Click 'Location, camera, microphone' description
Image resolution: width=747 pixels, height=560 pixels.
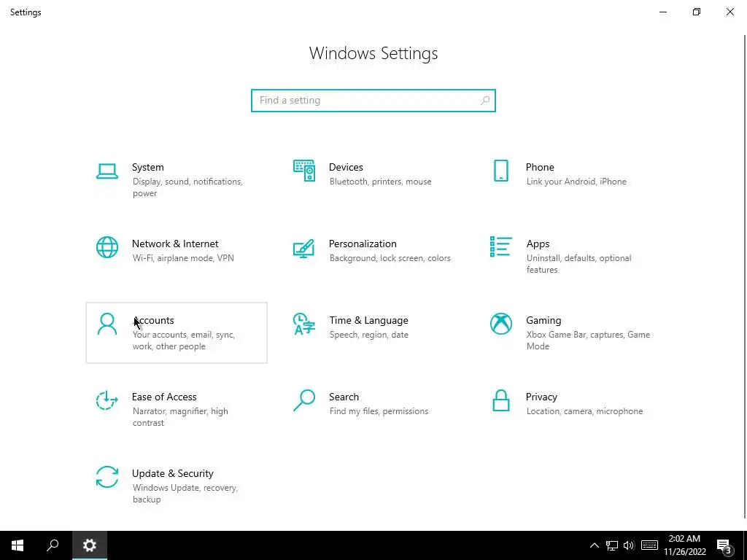click(584, 411)
